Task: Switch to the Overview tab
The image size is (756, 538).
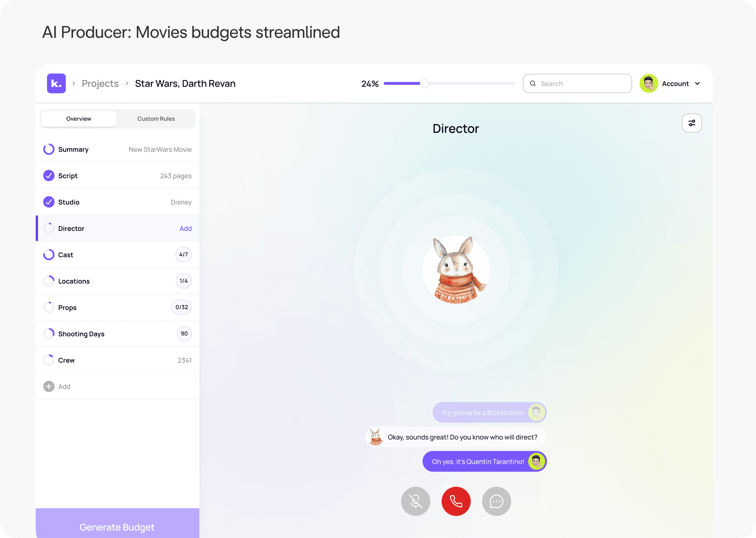Action: (x=78, y=118)
